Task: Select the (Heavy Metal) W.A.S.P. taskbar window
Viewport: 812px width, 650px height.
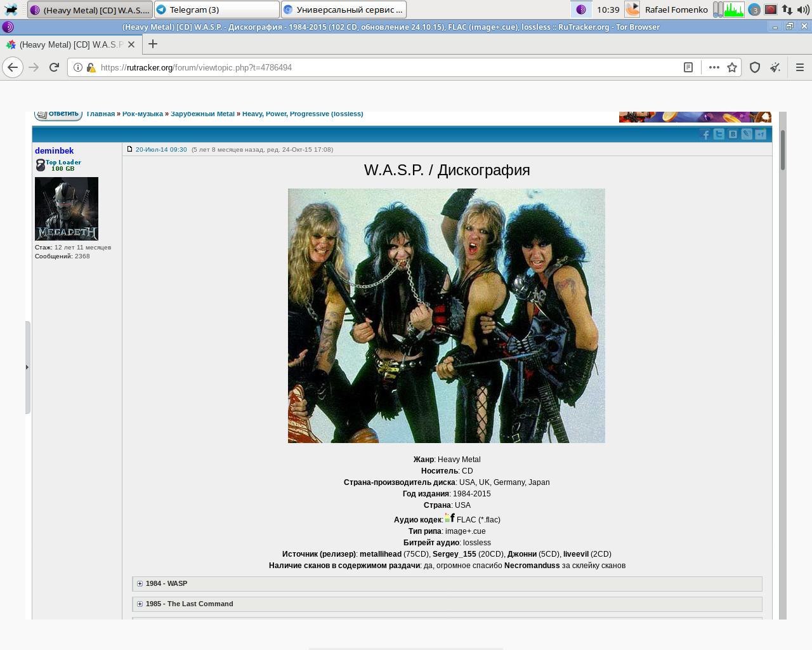Action: (x=90, y=10)
